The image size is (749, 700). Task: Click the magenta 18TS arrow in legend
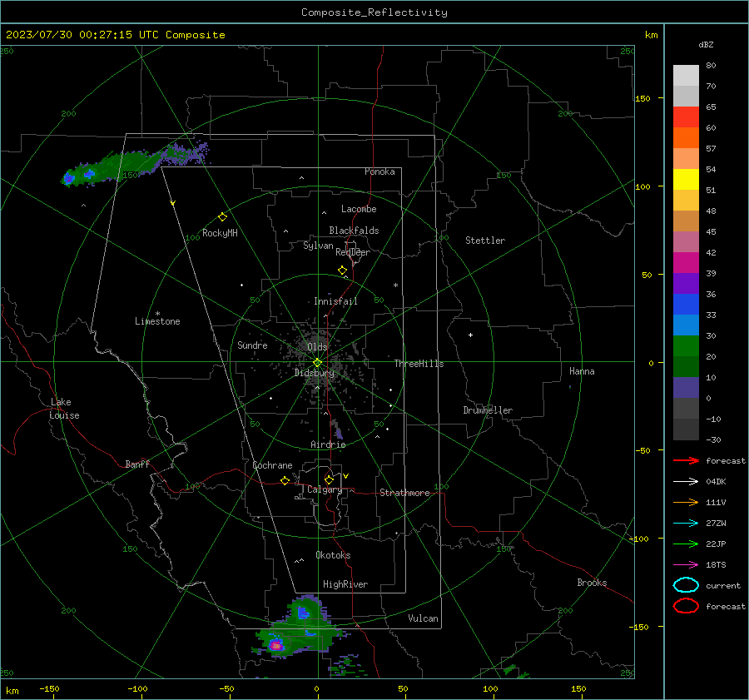[686, 565]
